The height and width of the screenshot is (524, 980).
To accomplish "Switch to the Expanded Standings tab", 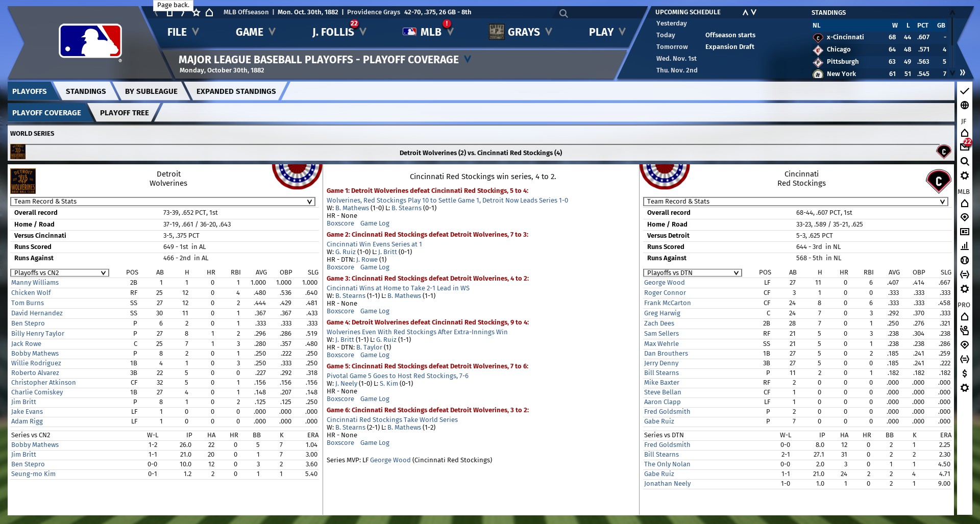I will [x=236, y=91].
